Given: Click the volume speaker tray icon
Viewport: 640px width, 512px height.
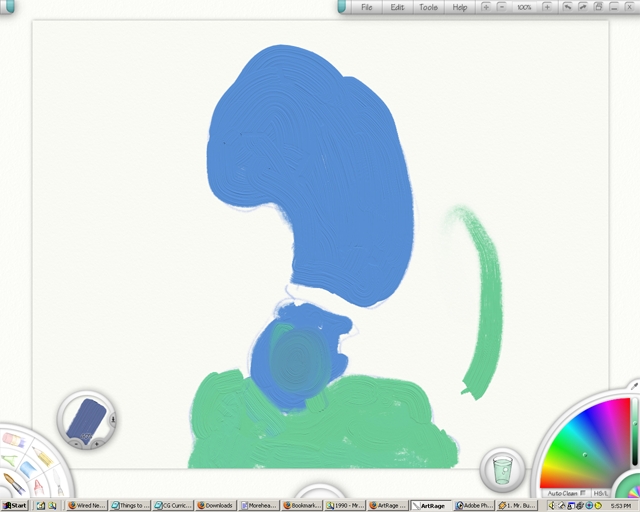Looking at the screenshot, I should 552,505.
